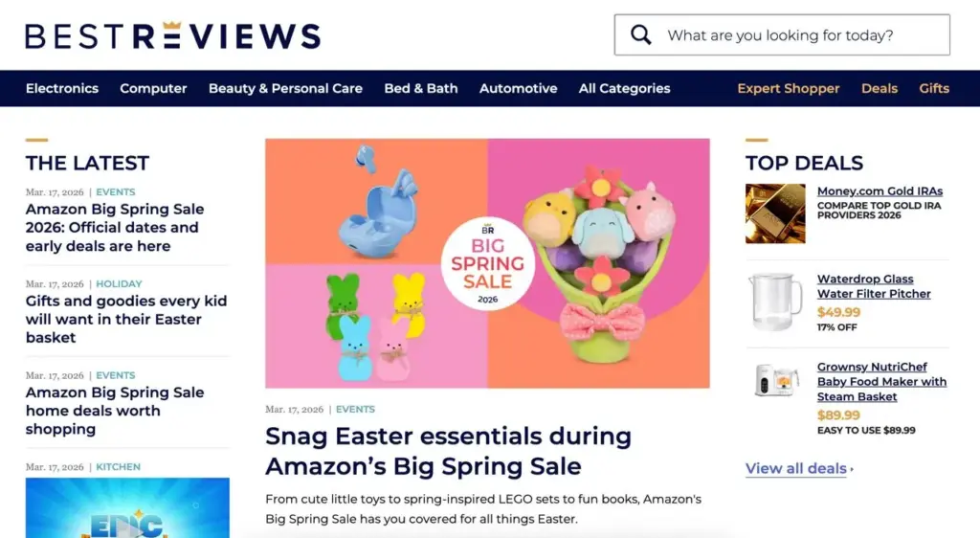Image resolution: width=980 pixels, height=538 pixels.
Task: Click the gold bars thumbnail
Action: pyautogui.click(x=775, y=213)
